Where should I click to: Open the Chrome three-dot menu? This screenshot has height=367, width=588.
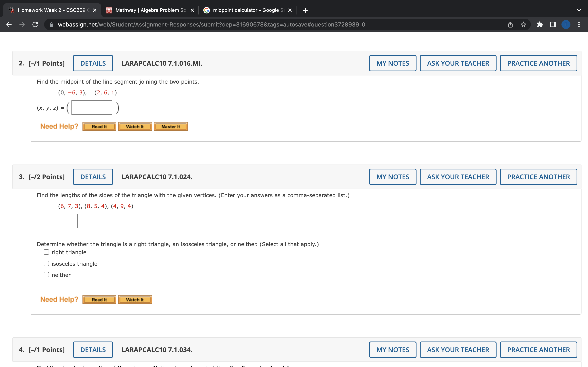579,24
